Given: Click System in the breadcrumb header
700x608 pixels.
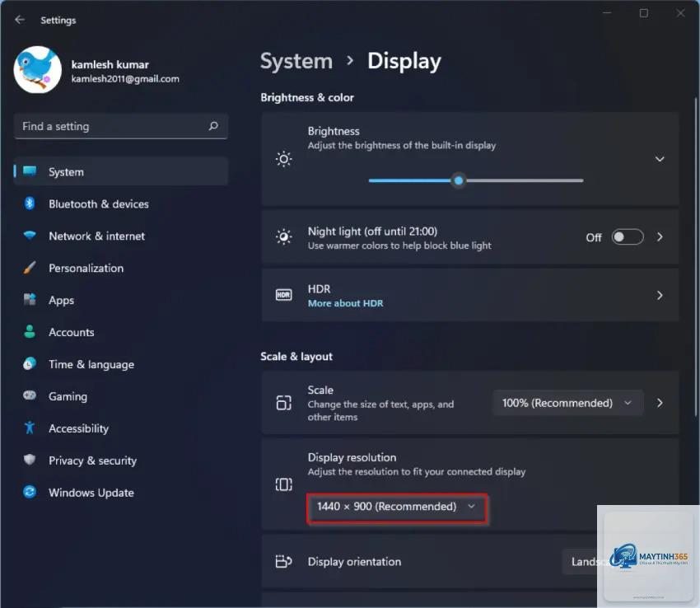Looking at the screenshot, I should [296, 61].
